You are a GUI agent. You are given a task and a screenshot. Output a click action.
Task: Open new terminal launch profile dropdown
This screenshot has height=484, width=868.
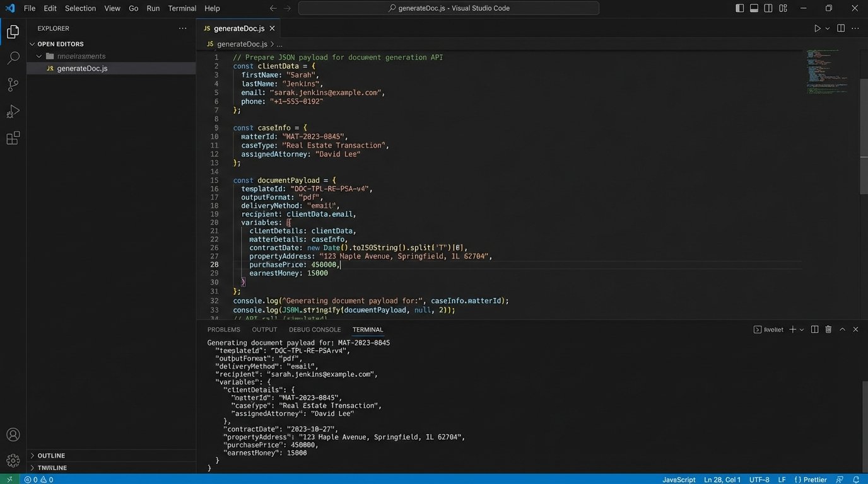tap(802, 330)
